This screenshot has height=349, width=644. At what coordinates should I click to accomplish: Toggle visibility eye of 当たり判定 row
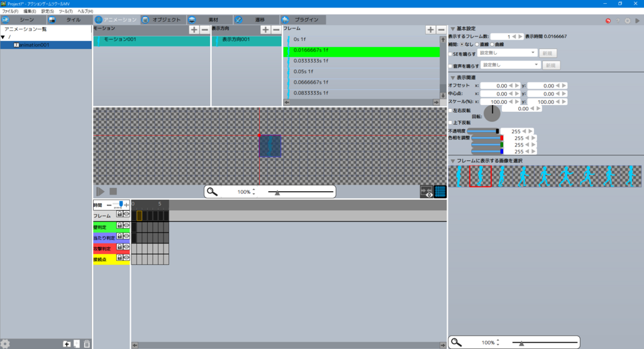pos(126,236)
